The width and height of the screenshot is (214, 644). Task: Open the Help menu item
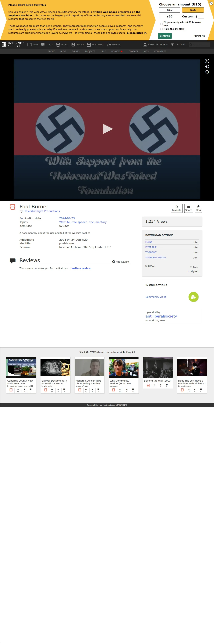point(103,52)
